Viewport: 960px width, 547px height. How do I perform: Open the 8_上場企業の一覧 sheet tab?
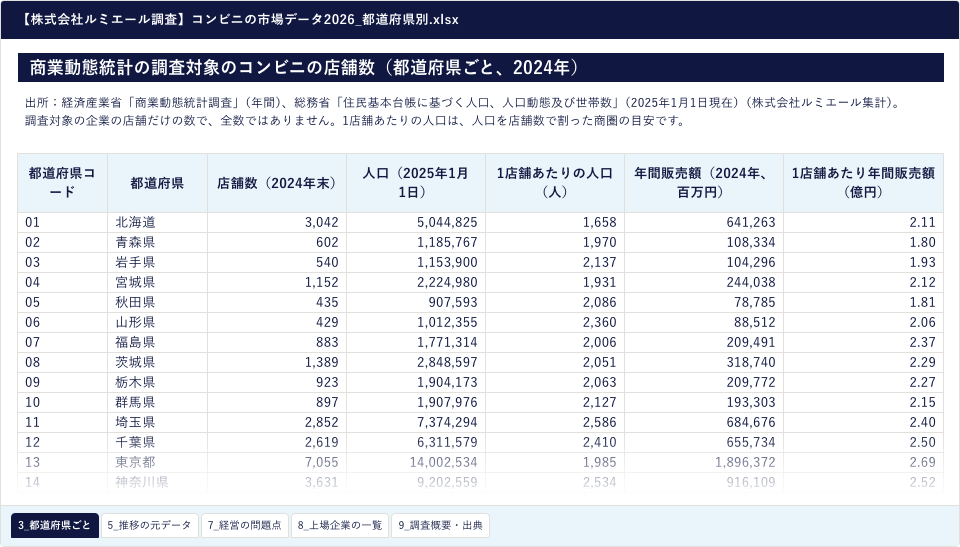(340, 525)
